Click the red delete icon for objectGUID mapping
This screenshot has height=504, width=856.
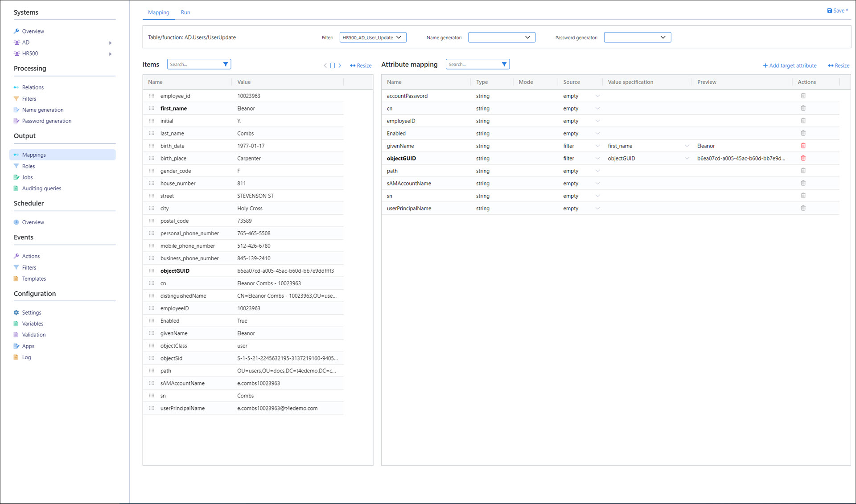point(803,158)
